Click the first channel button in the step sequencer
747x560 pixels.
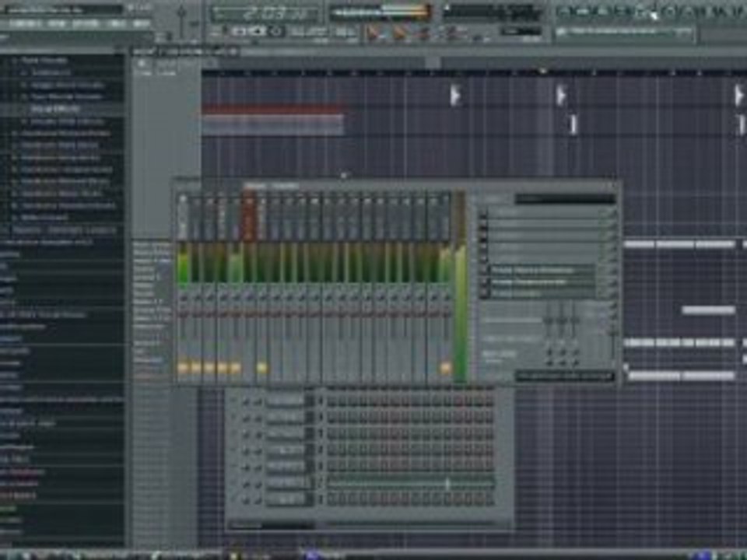(285, 402)
